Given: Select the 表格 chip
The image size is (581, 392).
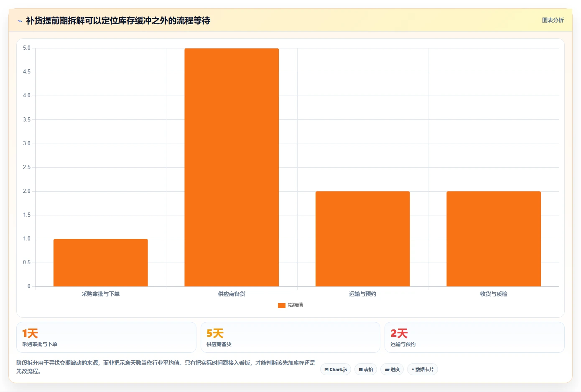Looking at the screenshot, I should pyautogui.click(x=366, y=369).
